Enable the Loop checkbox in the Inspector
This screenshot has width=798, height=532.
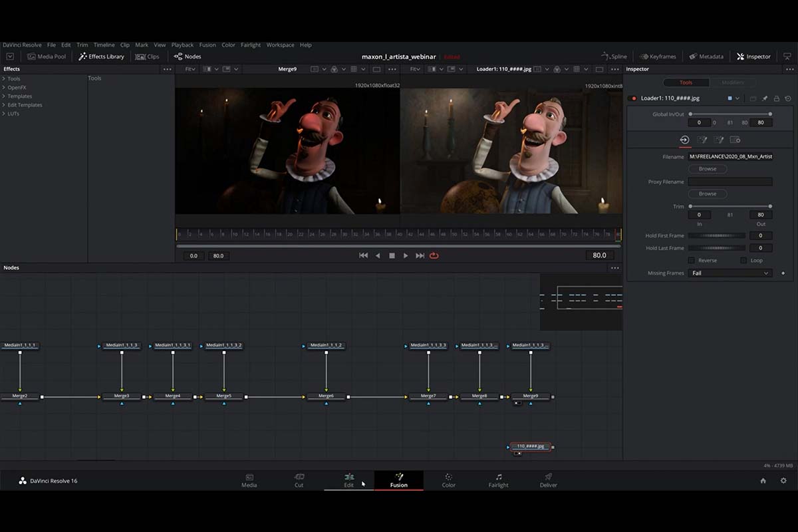pos(743,260)
